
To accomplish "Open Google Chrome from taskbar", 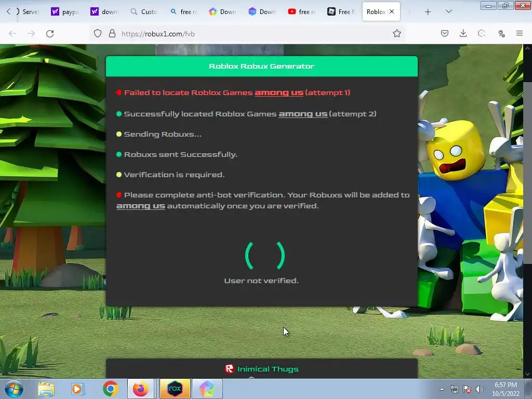I will click(x=110, y=389).
